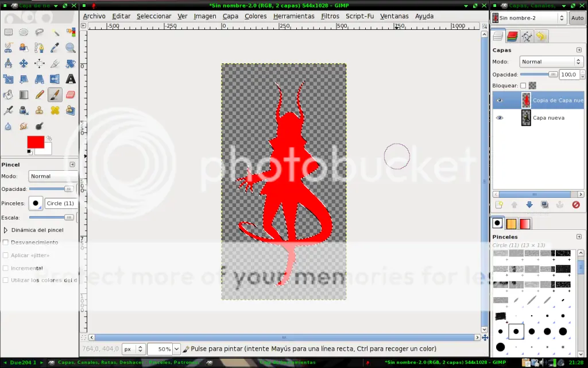The image size is (588, 368).
Task: Select the Rectangle Select tool
Action: tap(8, 32)
